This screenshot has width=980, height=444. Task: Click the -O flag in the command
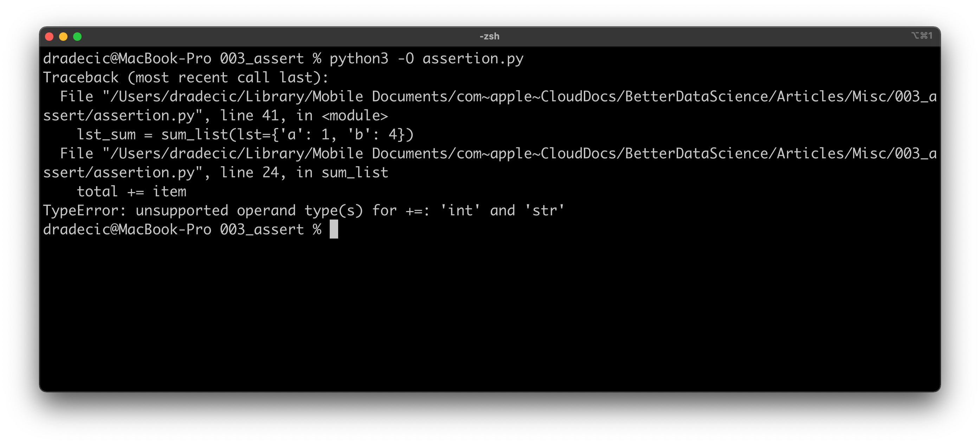(x=405, y=59)
